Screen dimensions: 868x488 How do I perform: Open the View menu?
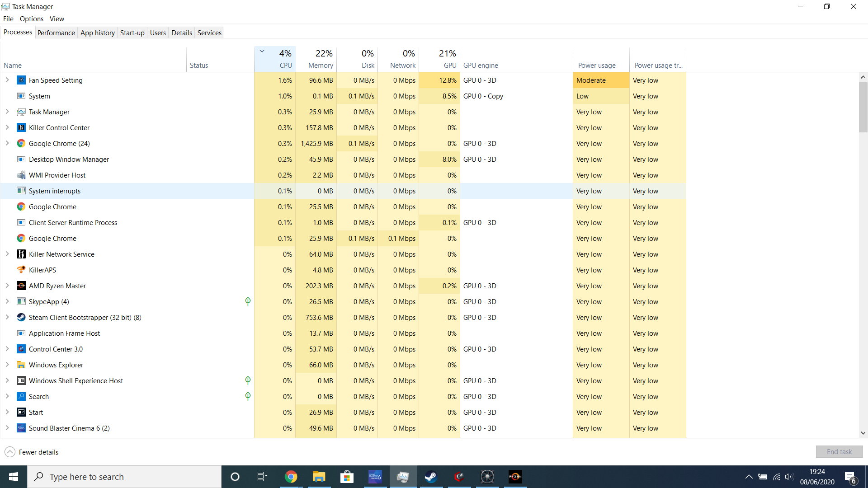click(57, 19)
